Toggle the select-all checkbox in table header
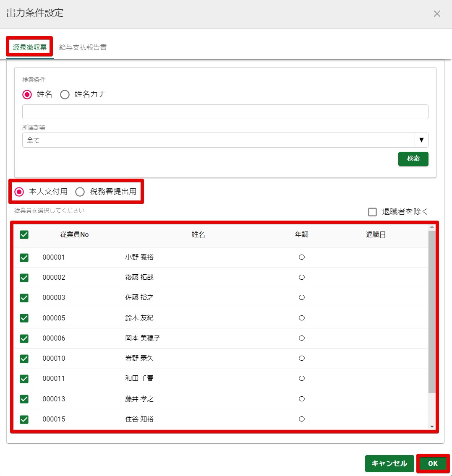The width and height of the screenshot is (452, 476). [x=24, y=235]
